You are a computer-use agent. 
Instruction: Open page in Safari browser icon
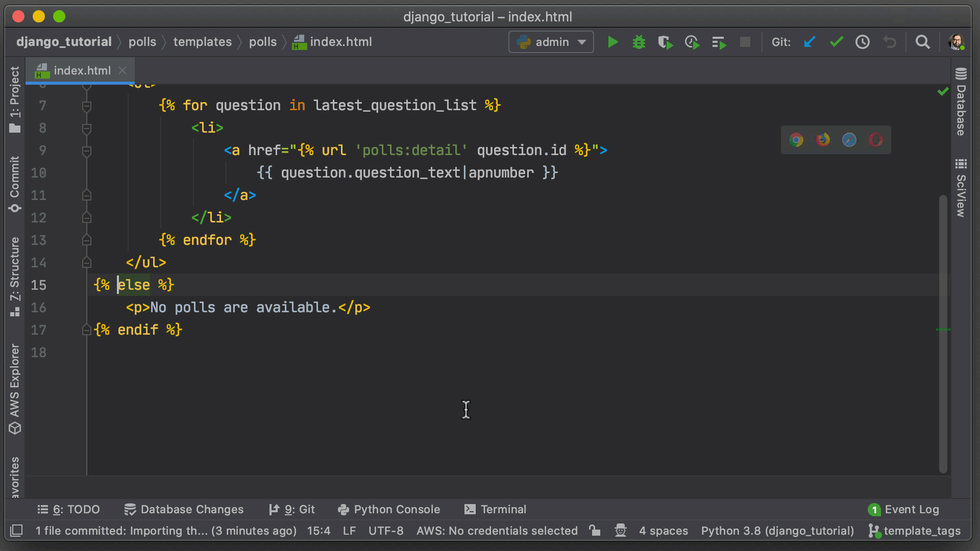tap(849, 140)
